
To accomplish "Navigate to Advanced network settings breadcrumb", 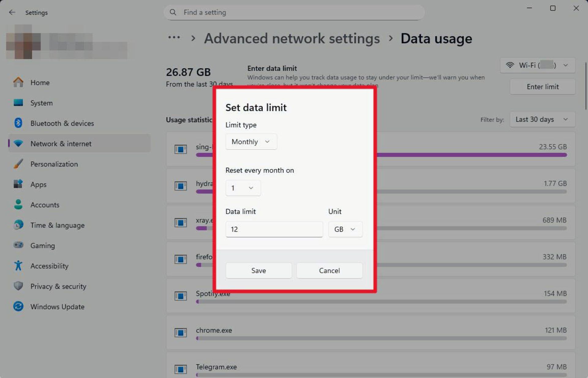I will (x=292, y=38).
